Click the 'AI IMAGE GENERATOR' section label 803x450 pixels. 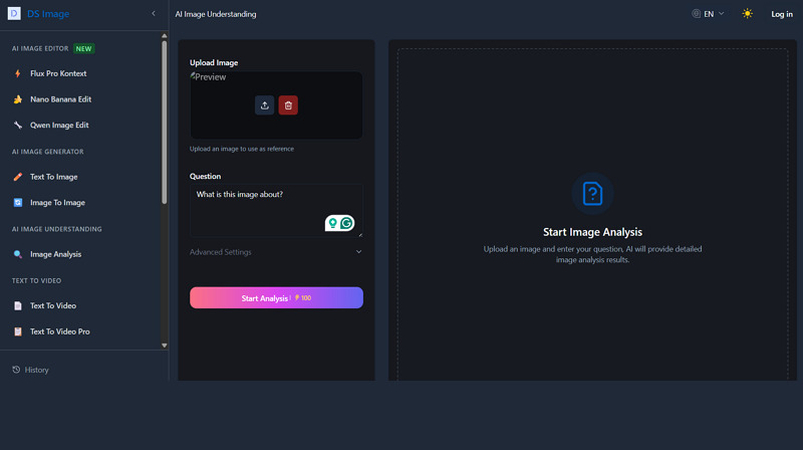(48, 152)
